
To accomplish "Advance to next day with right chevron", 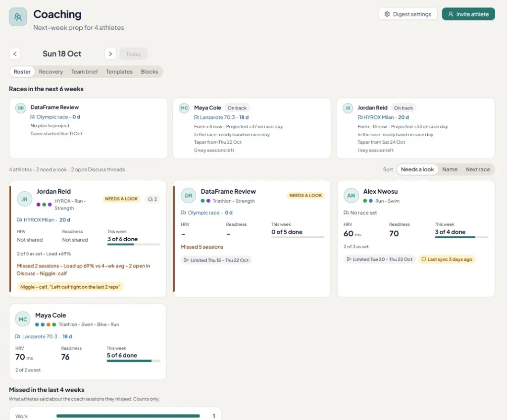I will 110,53.
